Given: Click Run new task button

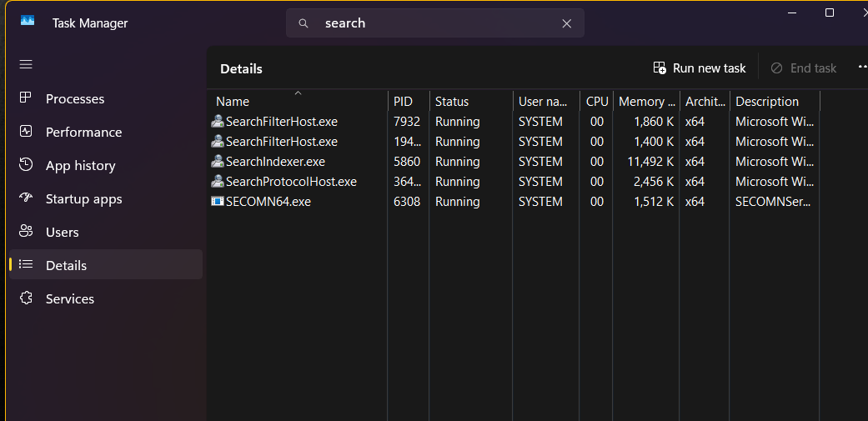Looking at the screenshot, I should pyautogui.click(x=700, y=68).
